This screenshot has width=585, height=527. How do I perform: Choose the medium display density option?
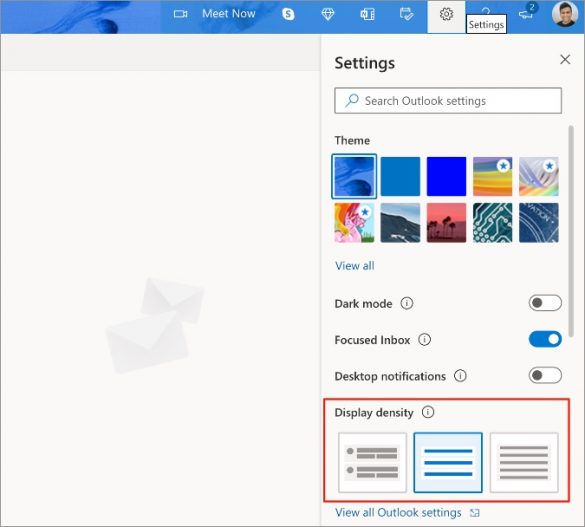click(448, 462)
